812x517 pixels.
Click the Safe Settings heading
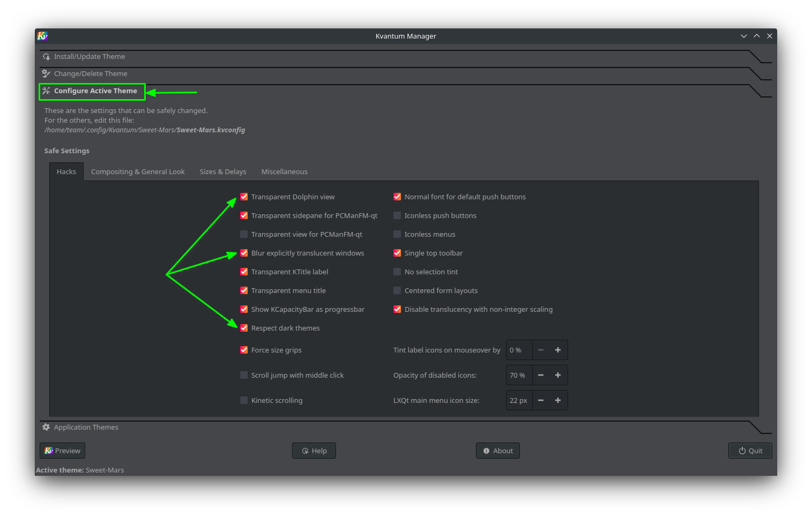click(67, 151)
